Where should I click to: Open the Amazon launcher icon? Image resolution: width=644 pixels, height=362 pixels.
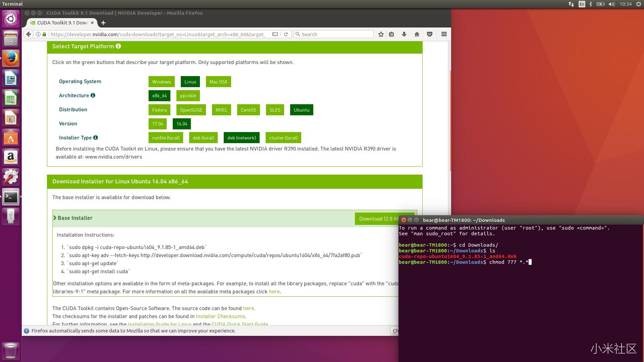pos(11,157)
